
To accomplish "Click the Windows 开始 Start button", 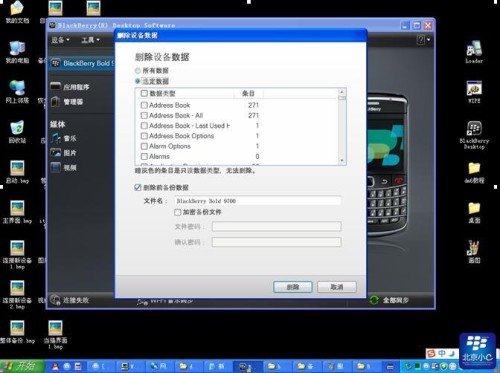I will (22, 366).
